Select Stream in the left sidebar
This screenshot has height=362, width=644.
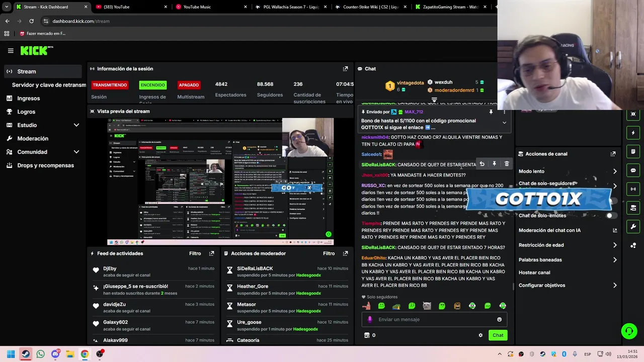tap(43, 71)
